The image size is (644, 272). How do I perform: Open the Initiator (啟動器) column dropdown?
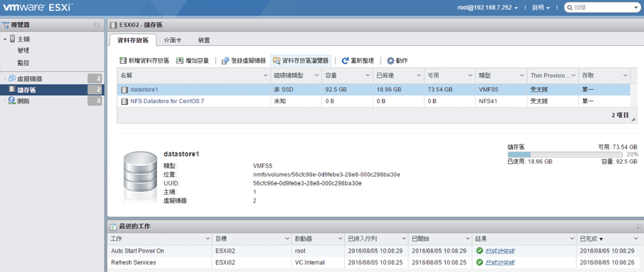341,238
